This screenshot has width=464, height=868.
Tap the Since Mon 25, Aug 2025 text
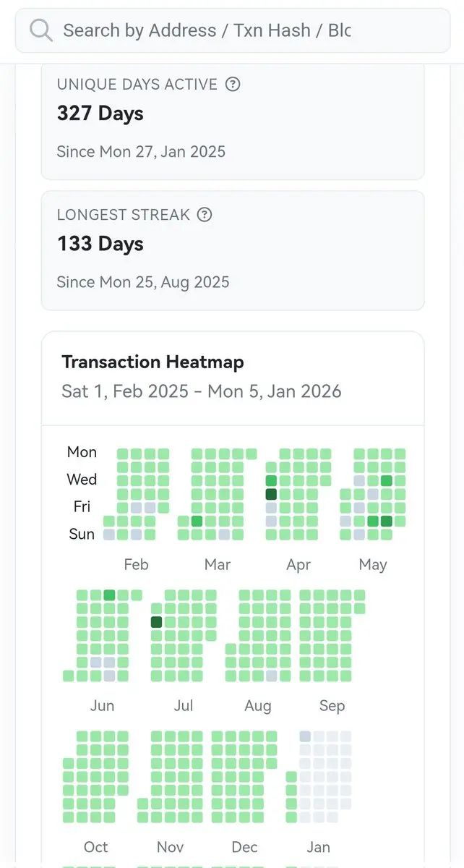142,281
